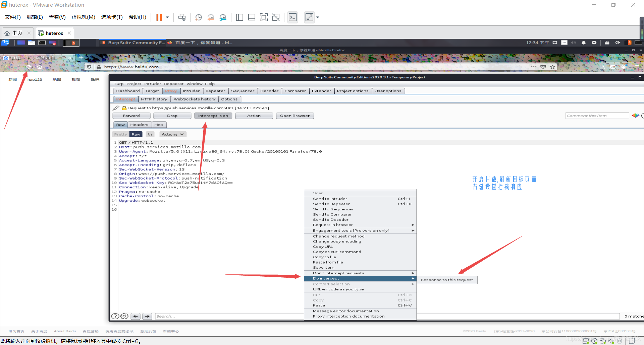Toggle the Intercept is on button

[213, 116]
